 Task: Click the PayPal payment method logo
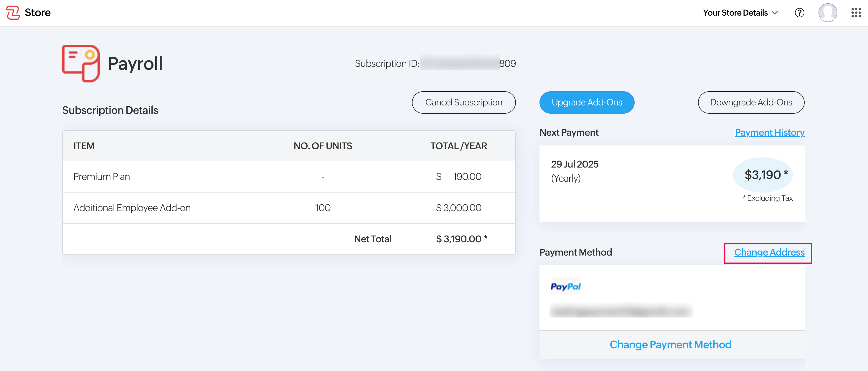pos(566,286)
